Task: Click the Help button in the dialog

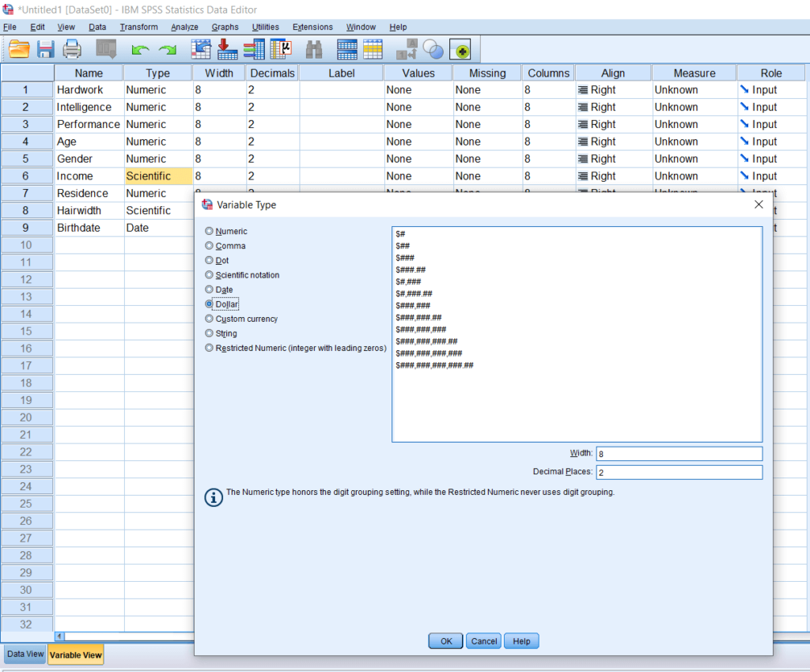Action: [521, 640]
